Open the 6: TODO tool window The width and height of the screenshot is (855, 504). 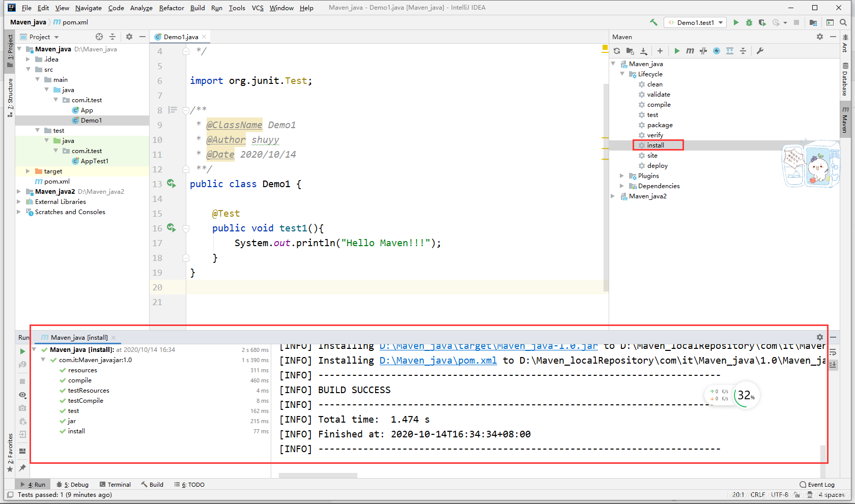click(x=189, y=485)
